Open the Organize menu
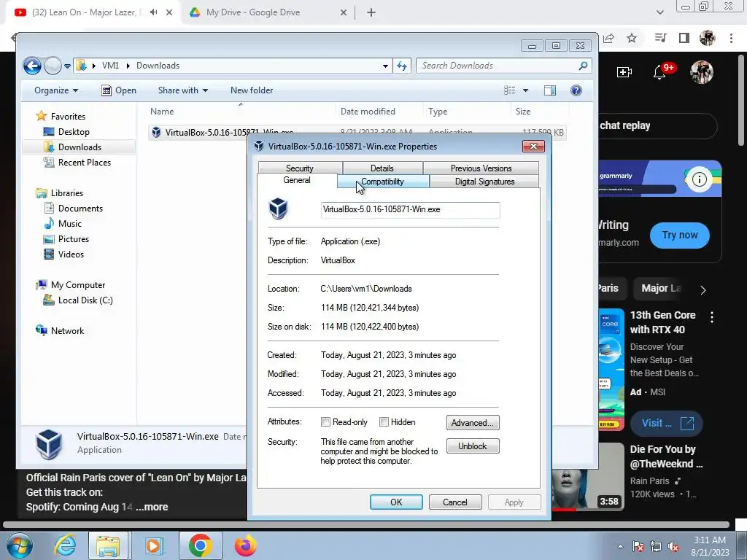Screen dimensions: 747x560 point(55,90)
